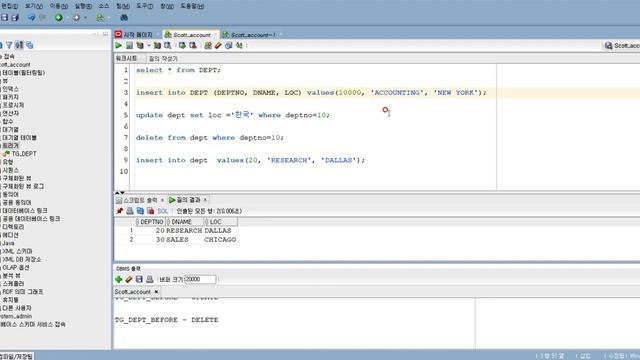Open the dropdown arrow beside the forward icon
This screenshot has height=360, width=640.
click(x=85, y=18)
